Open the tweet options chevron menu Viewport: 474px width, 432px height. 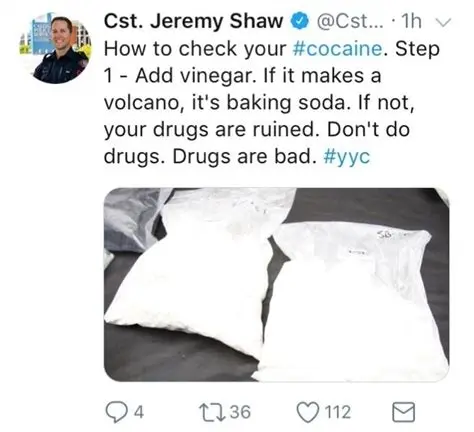click(444, 22)
